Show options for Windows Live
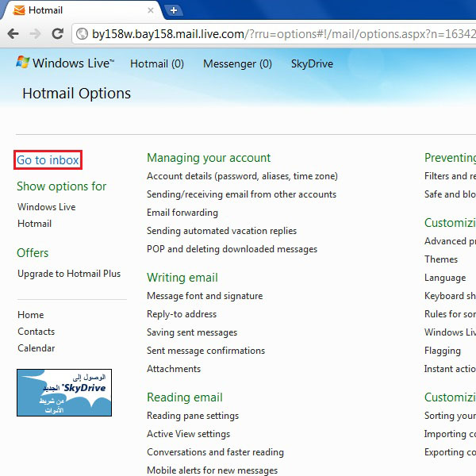476x476 pixels. pyautogui.click(x=47, y=207)
